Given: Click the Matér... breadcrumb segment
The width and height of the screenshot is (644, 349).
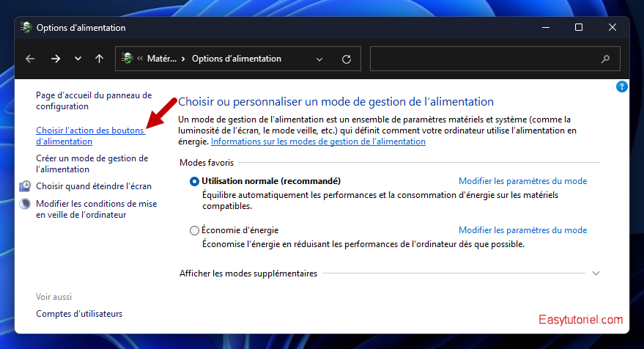Looking at the screenshot, I should pyautogui.click(x=161, y=59).
